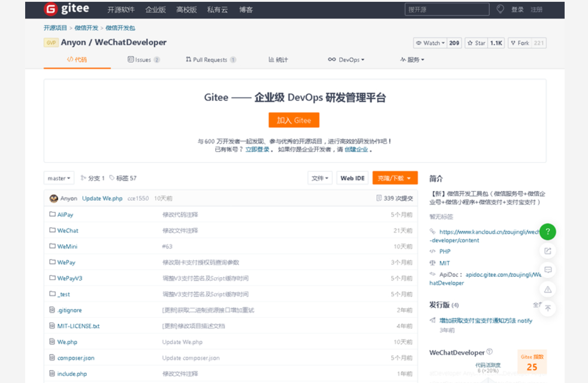Switch to the 统计 tab

pos(278,60)
